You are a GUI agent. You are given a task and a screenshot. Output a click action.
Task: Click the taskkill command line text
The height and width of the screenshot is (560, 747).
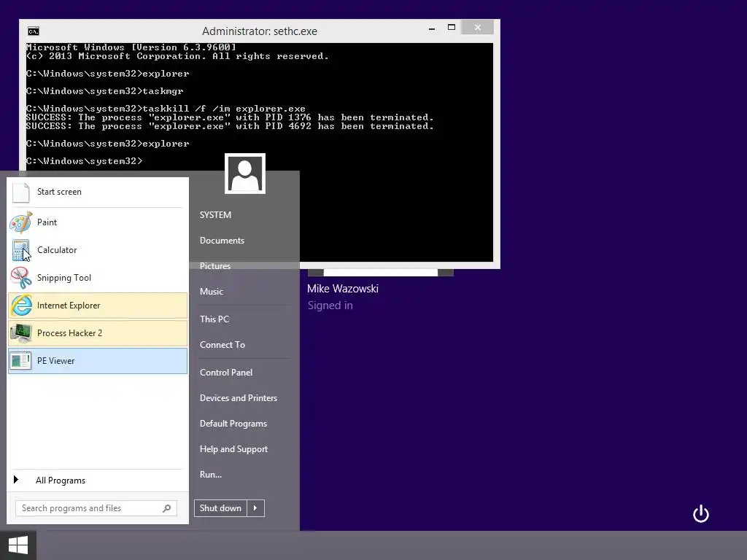tap(166, 109)
